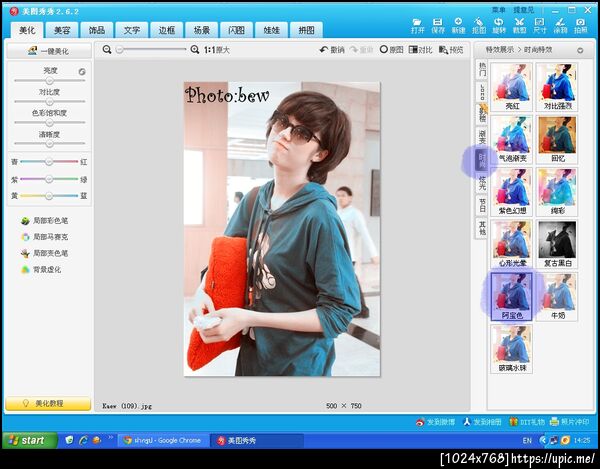Click the zoom level slider handle
Image resolution: width=600 pixels, height=469 pixels.
coord(120,49)
